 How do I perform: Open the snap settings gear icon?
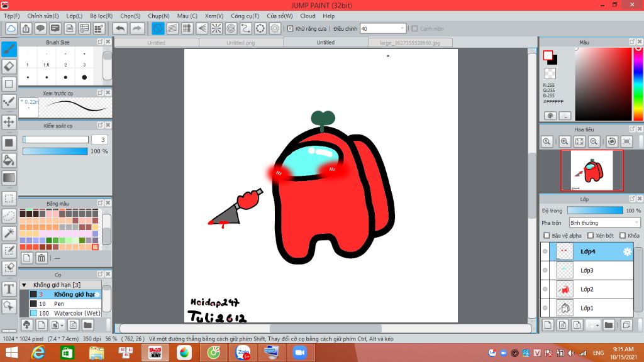pyautogui.click(x=275, y=28)
